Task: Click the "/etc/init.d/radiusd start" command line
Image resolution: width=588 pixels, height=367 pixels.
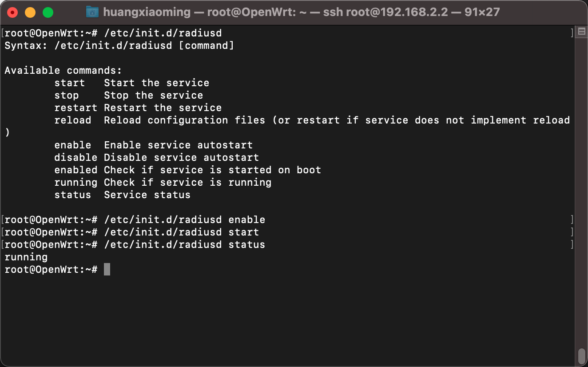Action: [181, 232]
